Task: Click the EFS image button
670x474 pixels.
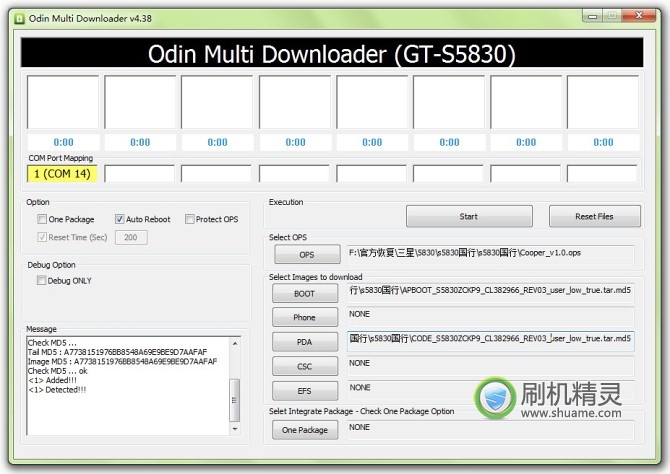Action: (305, 391)
